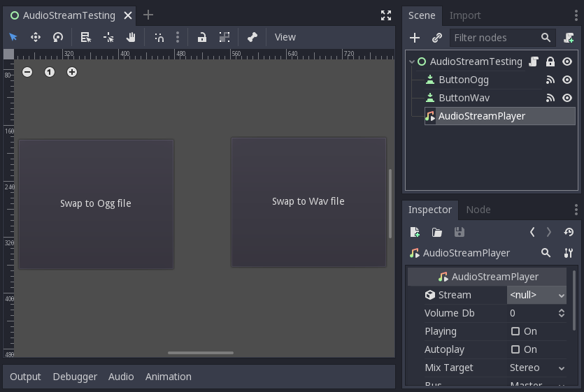
Task: Open the Debugger bottom panel
Action: 75,377
